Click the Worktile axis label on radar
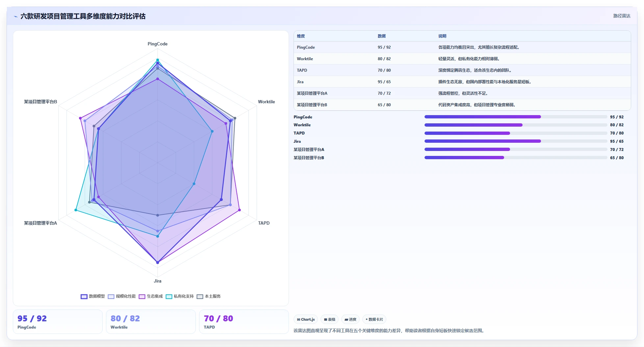Viewport: 644px width, 347px height. pyautogui.click(x=266, y=102)
